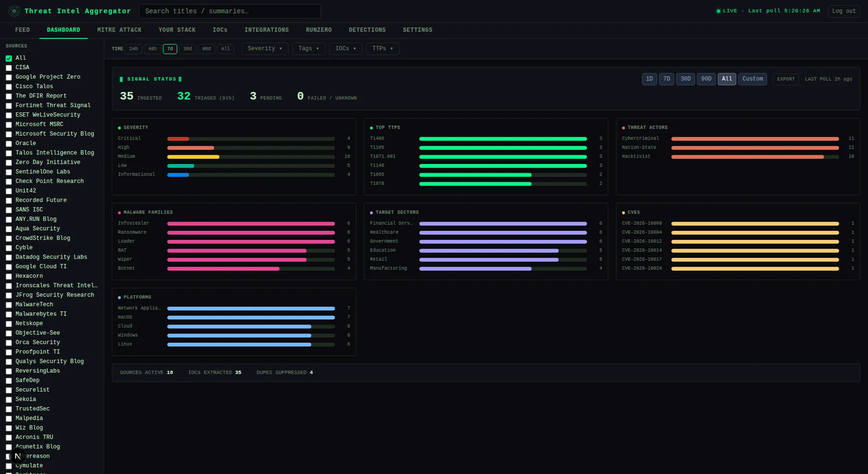Select the 7d time filter
This screenshot has height=474, width=868.
(x=170, y=49)
